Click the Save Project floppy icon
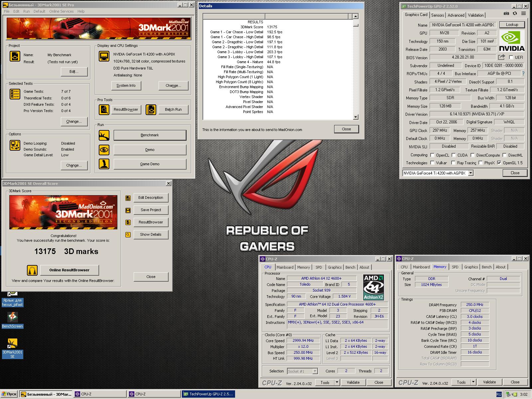The width and height of the screenshot is (532, 399). [x=128, y=210]
